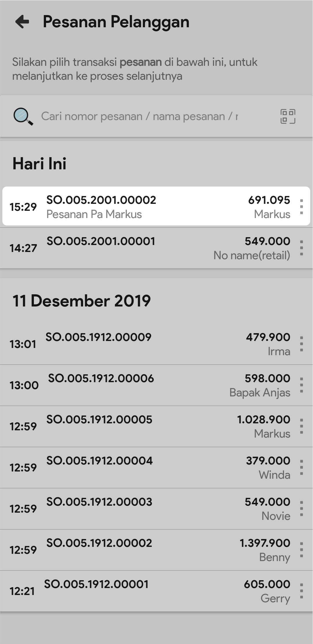The height and width of the screenshot is (644, 313).
Task: Choose order SO.005.1912.00001
Action: coord(145,591)
